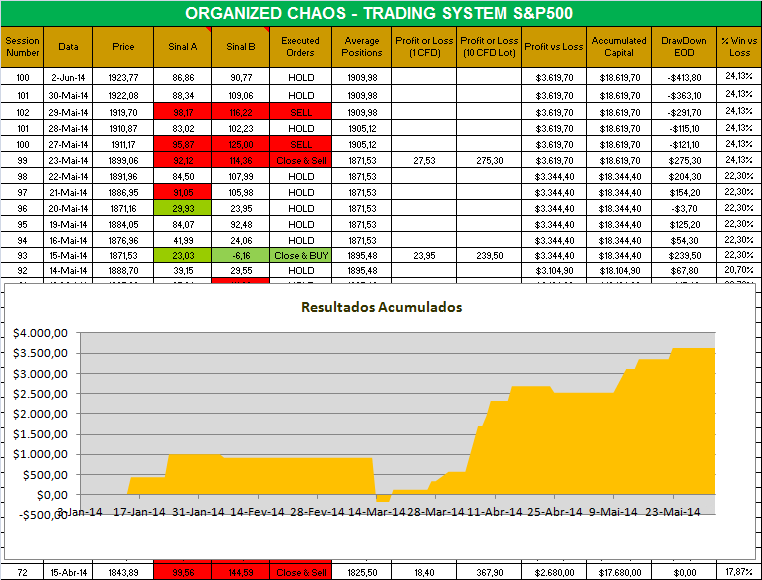Click profit vs loss value $3.104,90
The width and height of the screenshot is (762, 580).
[554, 270]
